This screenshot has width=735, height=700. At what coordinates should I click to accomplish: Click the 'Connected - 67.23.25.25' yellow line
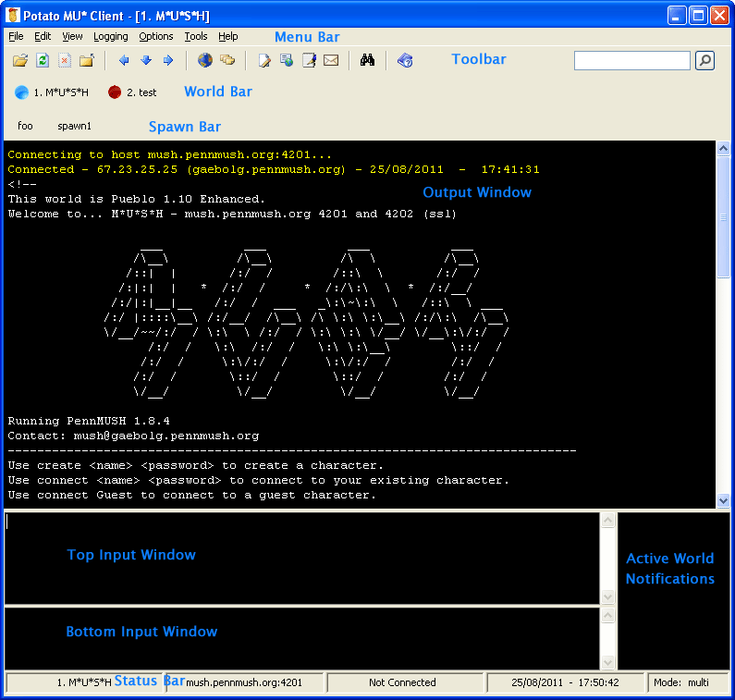(274, 169)
